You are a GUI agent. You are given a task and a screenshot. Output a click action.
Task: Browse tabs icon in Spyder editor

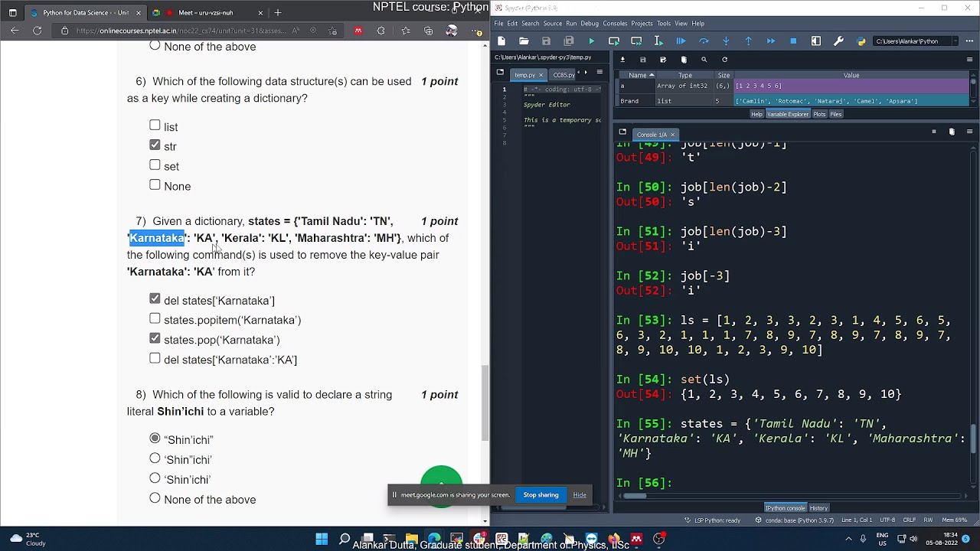pyautogui.click(x=500, y=73)
